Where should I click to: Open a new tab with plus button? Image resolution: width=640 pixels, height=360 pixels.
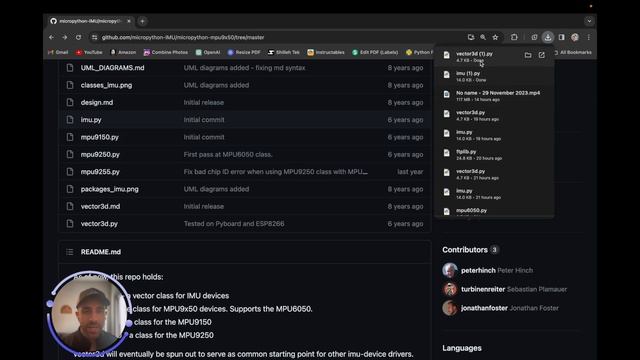pos(142,21)
